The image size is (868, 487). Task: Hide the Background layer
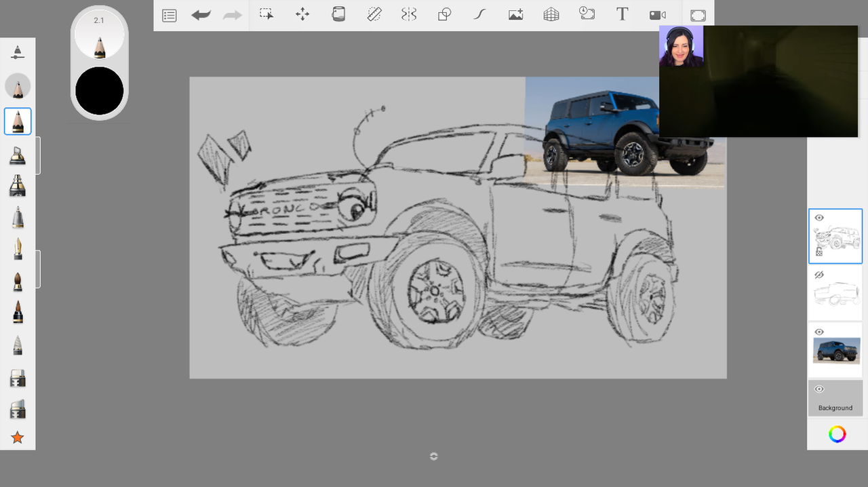pos(819,389)
